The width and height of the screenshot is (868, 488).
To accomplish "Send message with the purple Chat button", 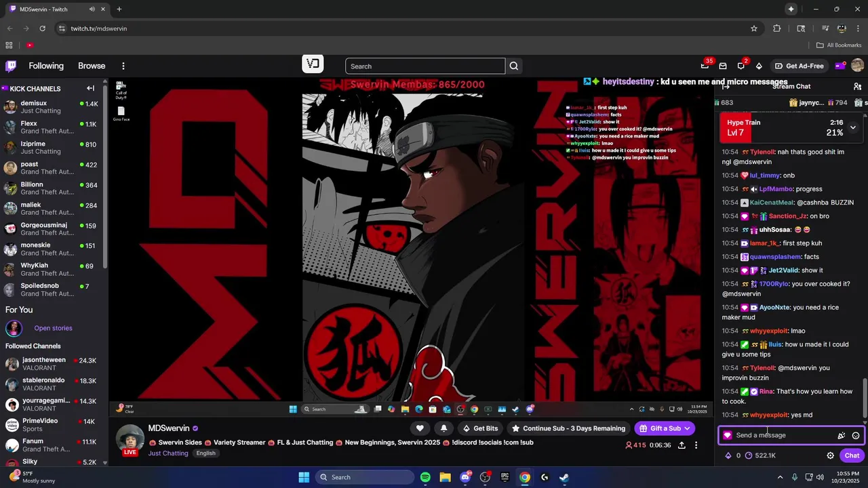I will (x=851, y=455).
